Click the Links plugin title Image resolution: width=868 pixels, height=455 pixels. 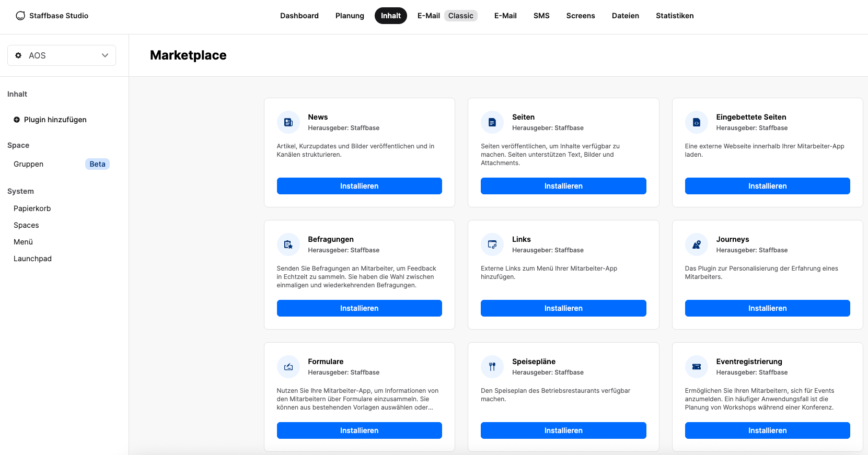522,239
